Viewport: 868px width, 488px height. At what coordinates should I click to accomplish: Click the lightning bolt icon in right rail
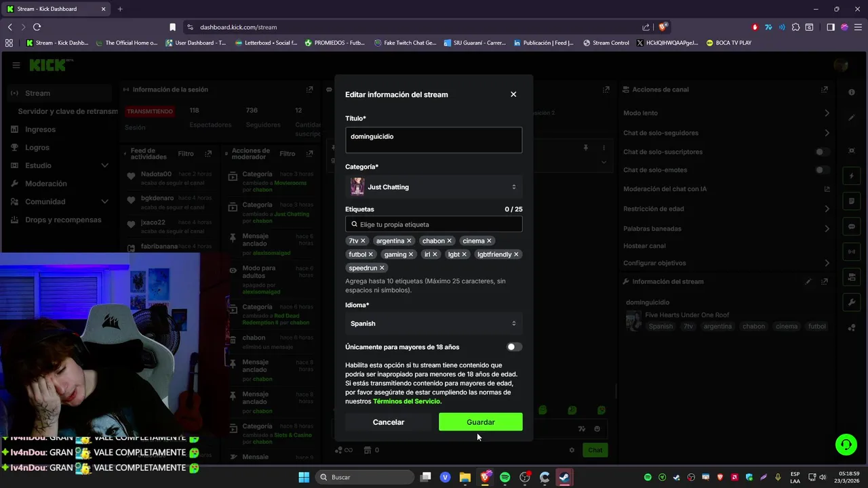coord(852,176)
